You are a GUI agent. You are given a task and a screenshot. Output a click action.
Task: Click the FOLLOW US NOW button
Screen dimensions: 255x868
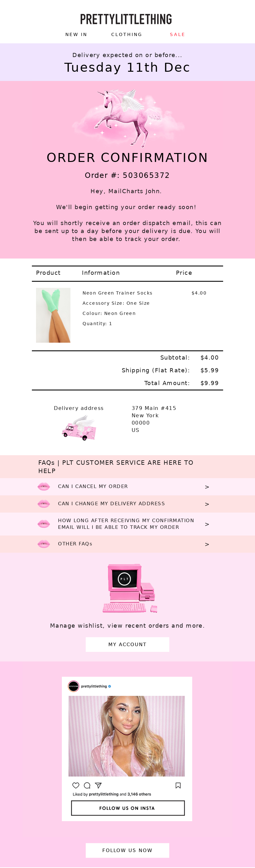tap(127, 850)
